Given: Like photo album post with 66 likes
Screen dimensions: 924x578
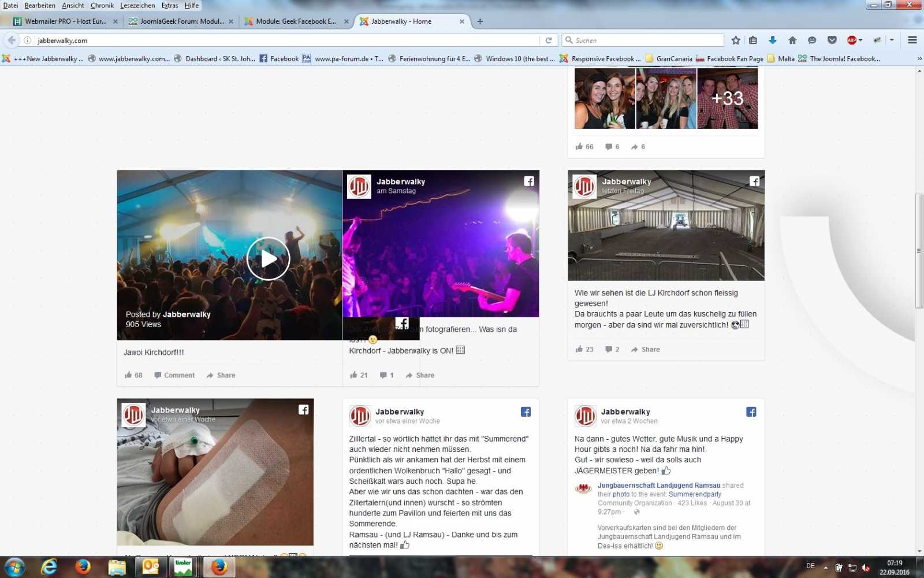Looking at the screenshot, I should [584, 147].
